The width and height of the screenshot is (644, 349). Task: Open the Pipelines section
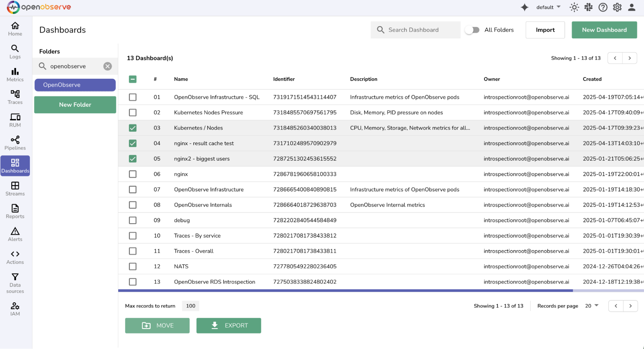click(15, 143)
